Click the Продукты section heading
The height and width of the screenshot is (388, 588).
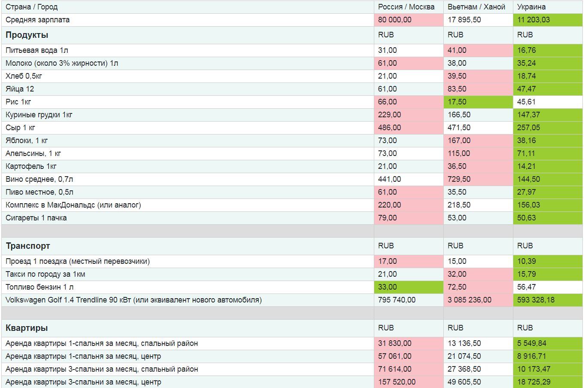[27, 35]
